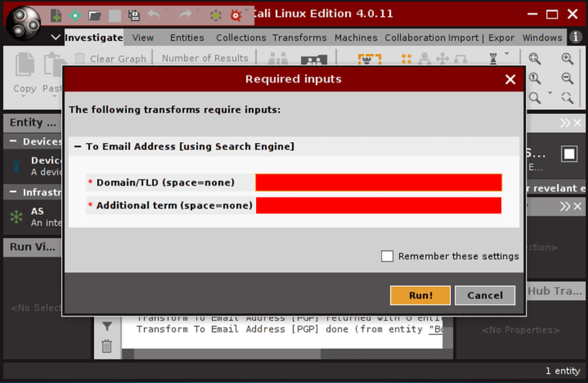Collapse To Email Address transform section
This screenshot has width=588, height=383.
(78, 147)
